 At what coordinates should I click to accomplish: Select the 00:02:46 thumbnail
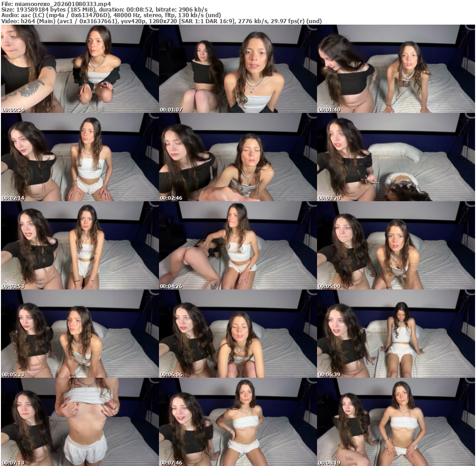238,157
